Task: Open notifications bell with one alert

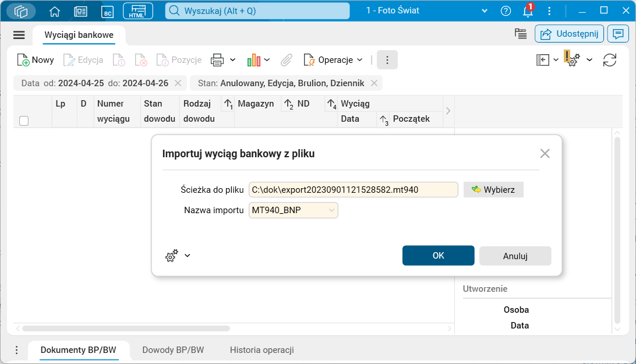Action: tap(528, 10)
